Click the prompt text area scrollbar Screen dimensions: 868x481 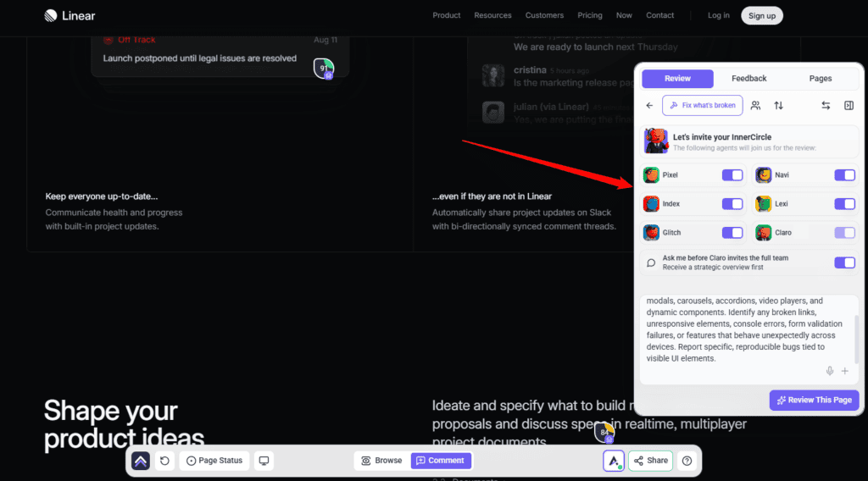click(856, 340)
